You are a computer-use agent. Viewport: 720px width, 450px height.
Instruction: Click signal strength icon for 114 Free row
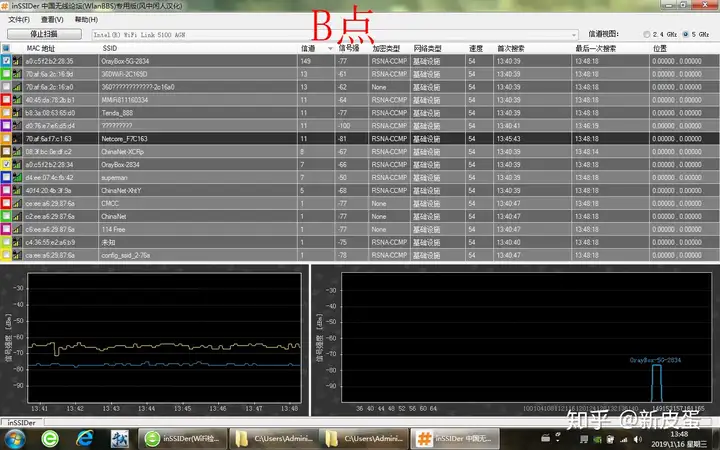click(x=17, y=229)
